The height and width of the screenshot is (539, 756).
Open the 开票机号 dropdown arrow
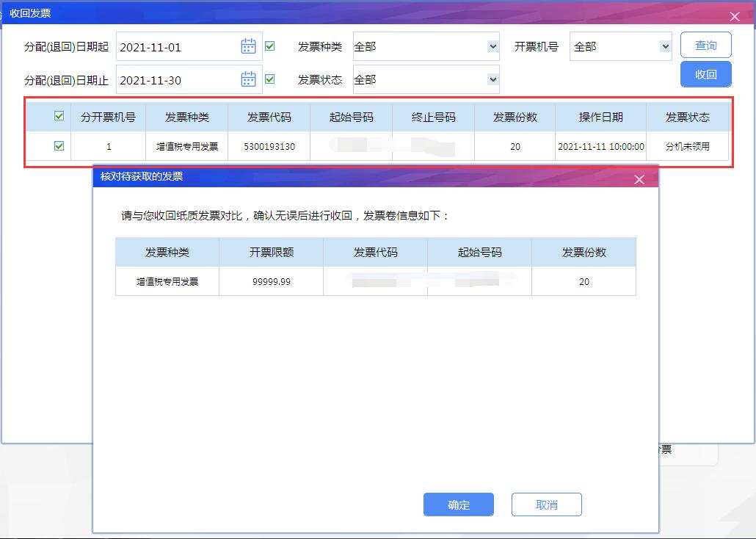(665, 46)
